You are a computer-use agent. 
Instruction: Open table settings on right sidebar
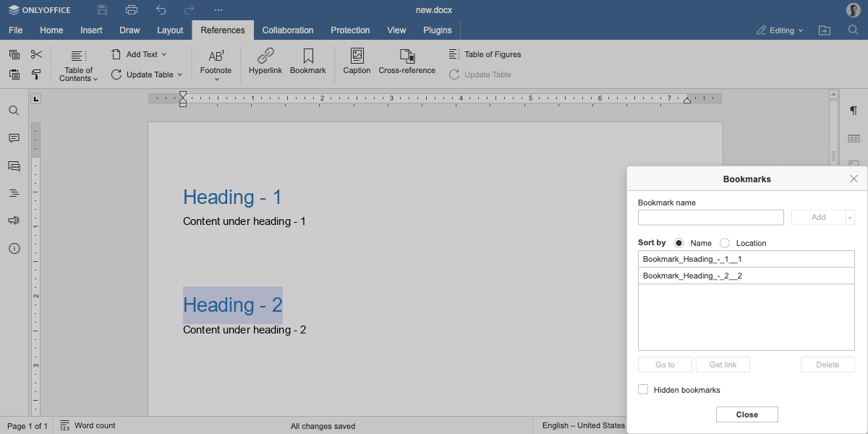click(x=854, y=138)
